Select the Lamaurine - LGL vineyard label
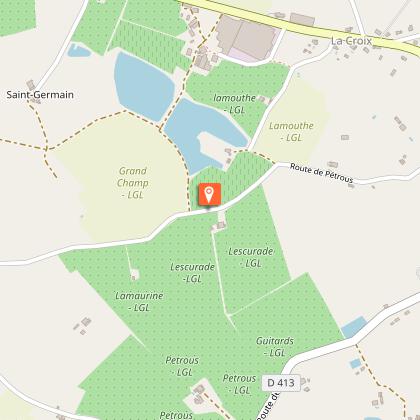This screenshot has width=420, height=420. 139,301
